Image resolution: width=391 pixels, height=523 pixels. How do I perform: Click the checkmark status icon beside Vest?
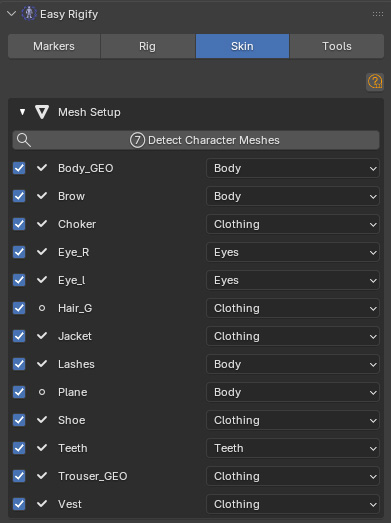click(42, 504)
